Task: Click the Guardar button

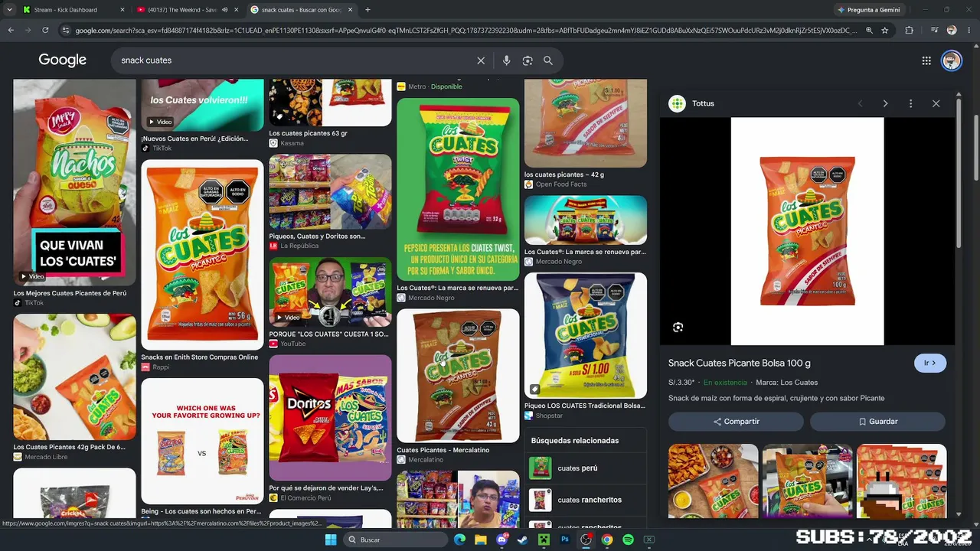Action: [877, 422]
